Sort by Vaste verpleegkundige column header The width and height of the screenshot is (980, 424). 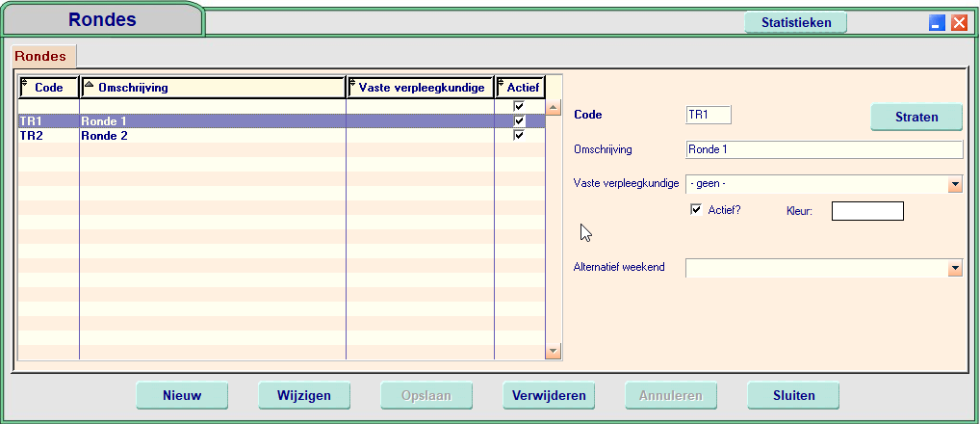(x=421, y=88)
